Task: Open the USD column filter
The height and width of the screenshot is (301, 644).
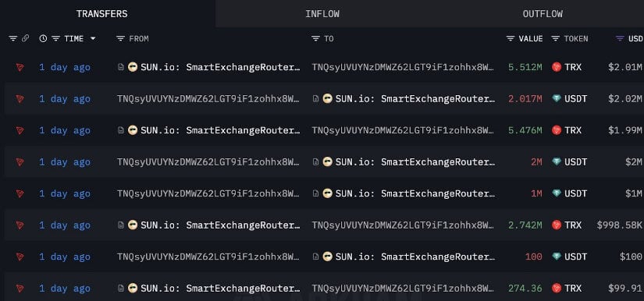Action: click(x=620, y=38)
